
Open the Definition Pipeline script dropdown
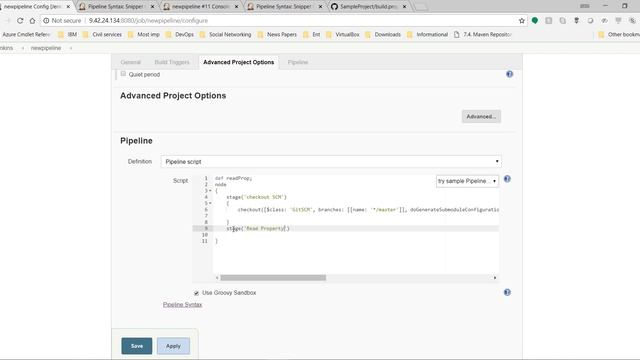tap(331, 162)
